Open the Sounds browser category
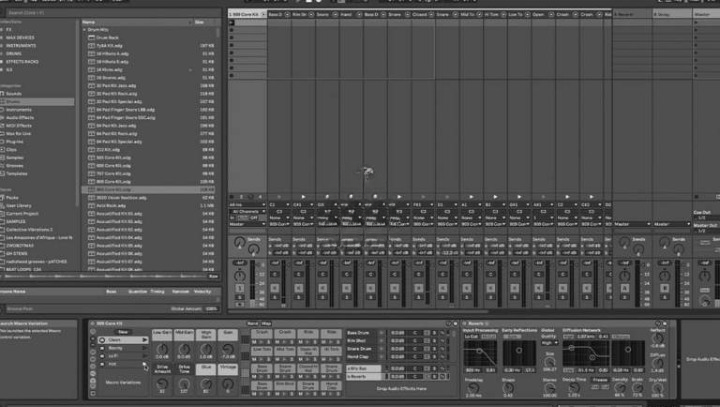The width and height of the screenshot is (720, 407). [14, 94]
